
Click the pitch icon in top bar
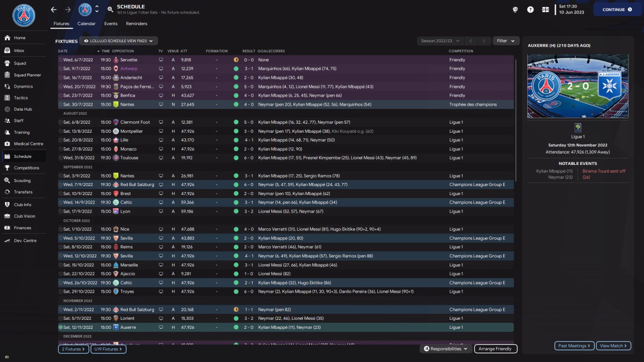545,10
